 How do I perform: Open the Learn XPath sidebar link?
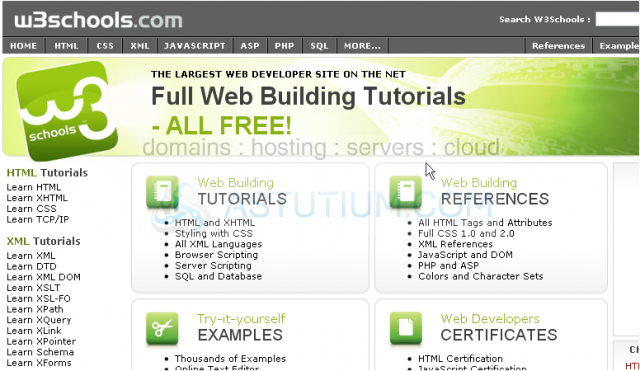35,309
